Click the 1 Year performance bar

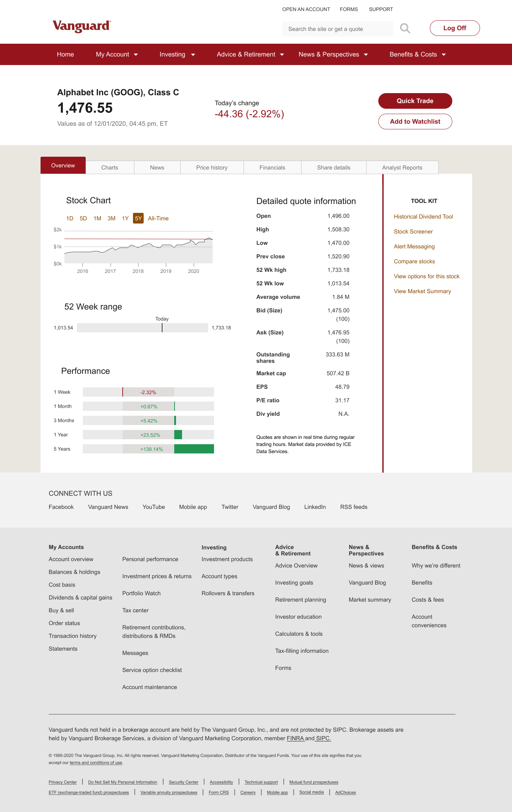click(x=148, y=435)
